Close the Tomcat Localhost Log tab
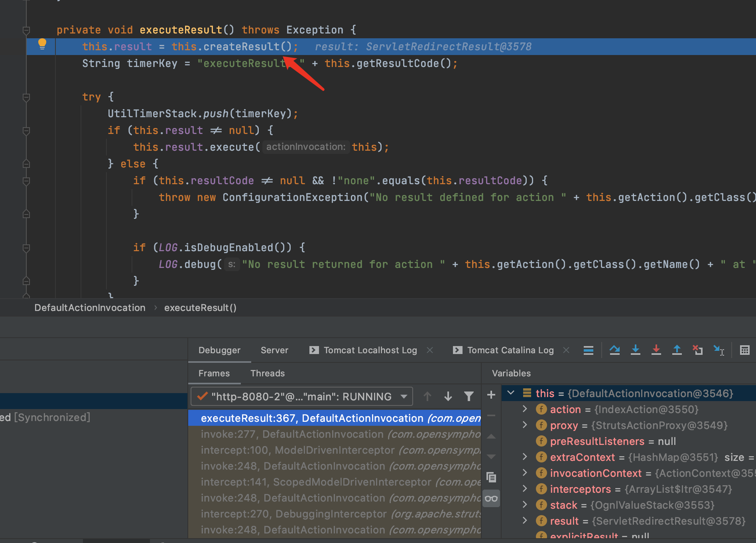 (x=430, y=350)
